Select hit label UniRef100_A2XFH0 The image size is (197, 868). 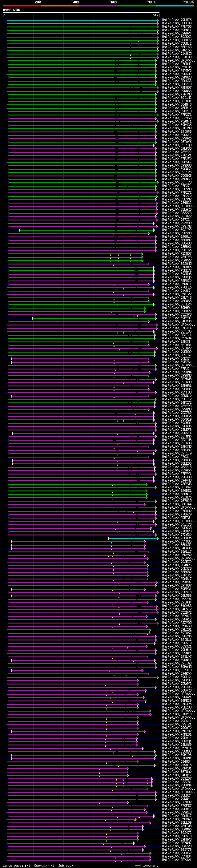pyautogui.click(x=177, y=57)
